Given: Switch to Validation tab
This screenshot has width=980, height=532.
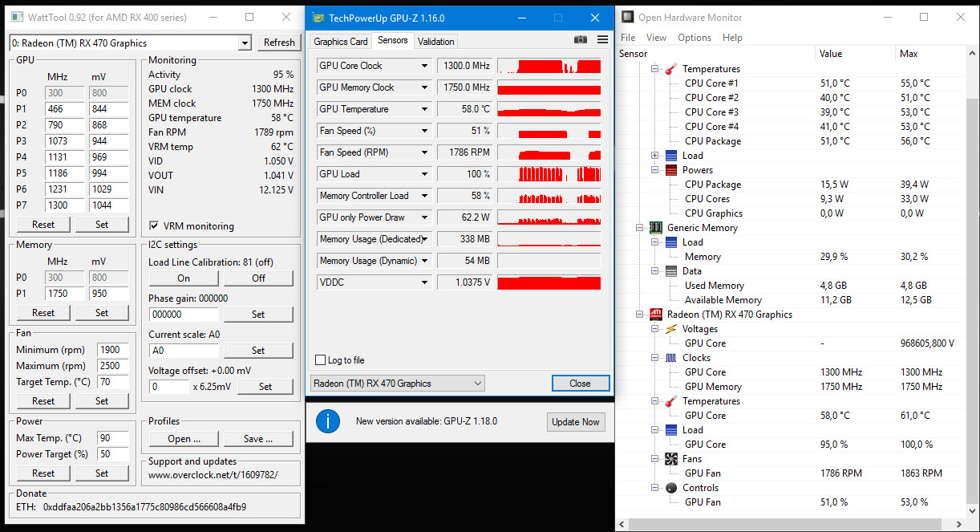Looking at the screenshot, I should click(436, 42).
